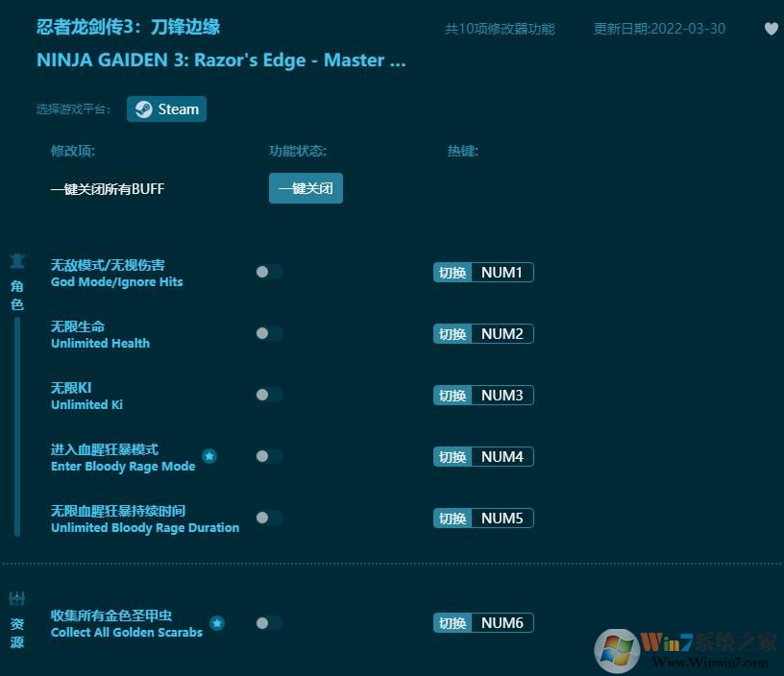Click the heart favorite icon top right
Screen dimensions: 784x676
[x=771, y=29]
